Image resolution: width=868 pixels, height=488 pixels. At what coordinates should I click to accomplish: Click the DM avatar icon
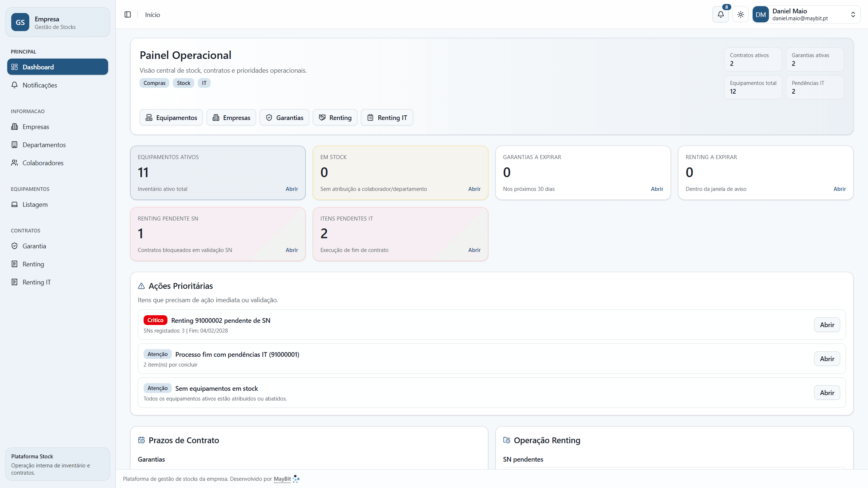pyautogui.click(x=761, y=14)
